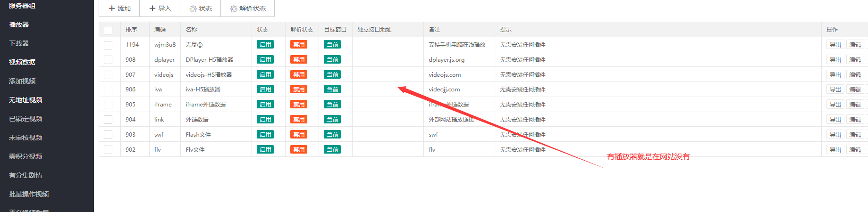The height and width of the screenshot is (212, 868).
Task: Click the 添加 (add) toolbar button
Action: coord(119,8)
